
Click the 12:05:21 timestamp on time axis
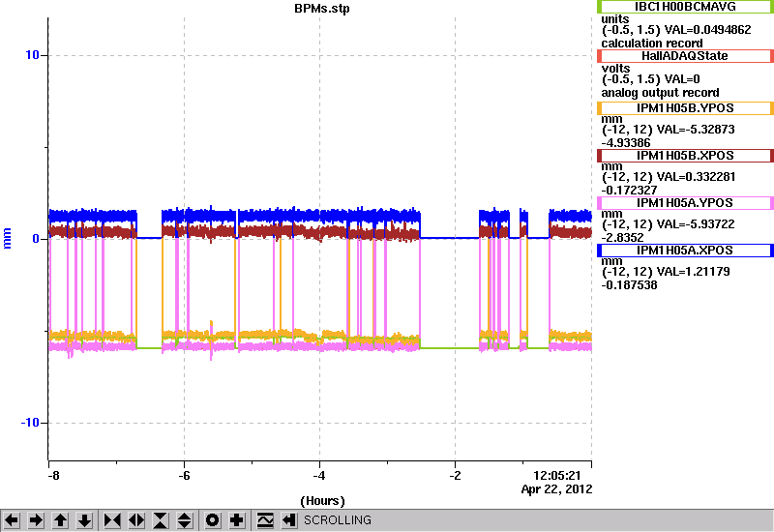click(557, 476)
